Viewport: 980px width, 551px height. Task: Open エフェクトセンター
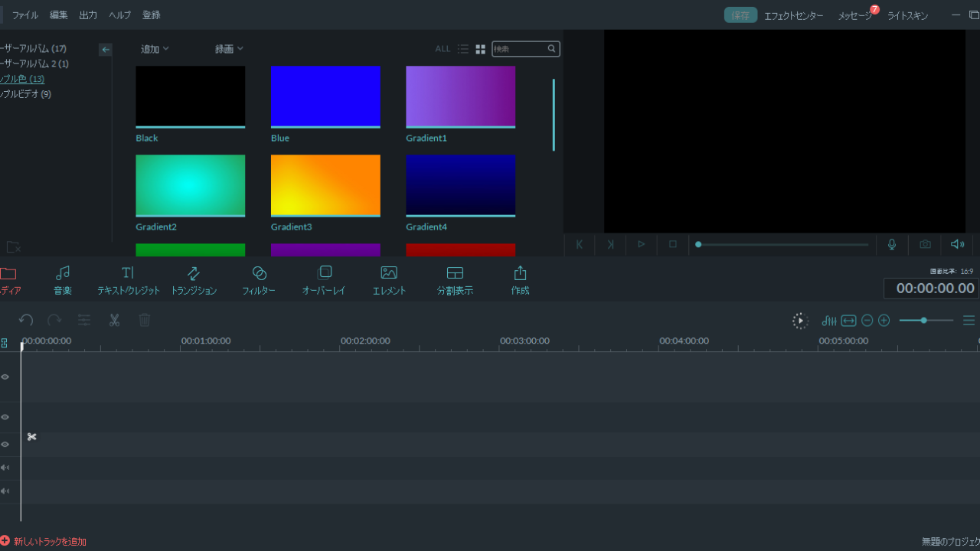pyautogui.click(x=794, y=15)
